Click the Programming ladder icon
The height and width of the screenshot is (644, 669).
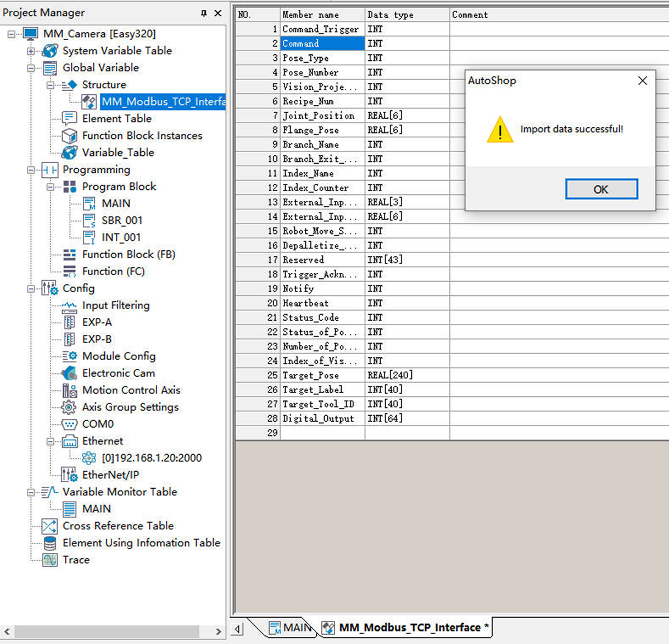(50, 170)
